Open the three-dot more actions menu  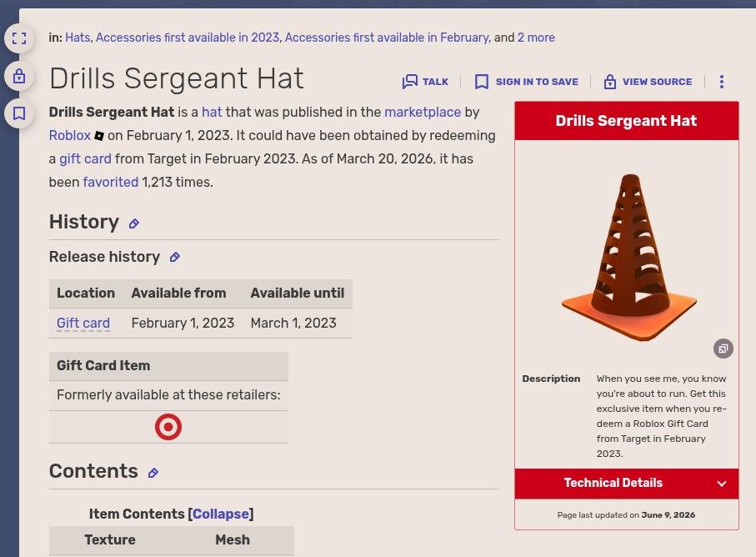721,82
